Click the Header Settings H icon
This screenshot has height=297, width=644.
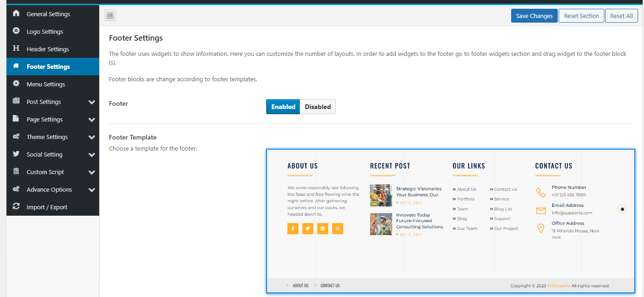16,48
